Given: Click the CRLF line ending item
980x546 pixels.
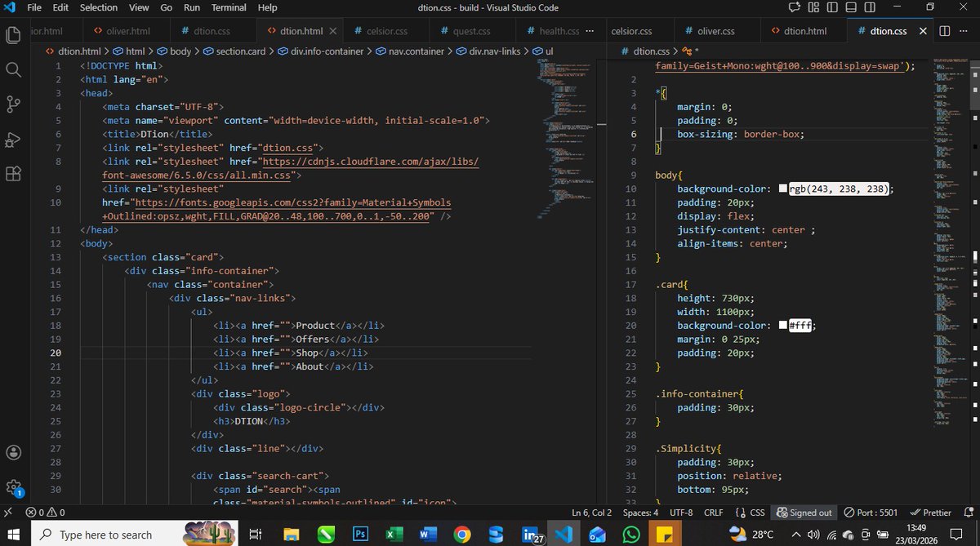Looking at the screenshot, I should [x=714, y=513].
